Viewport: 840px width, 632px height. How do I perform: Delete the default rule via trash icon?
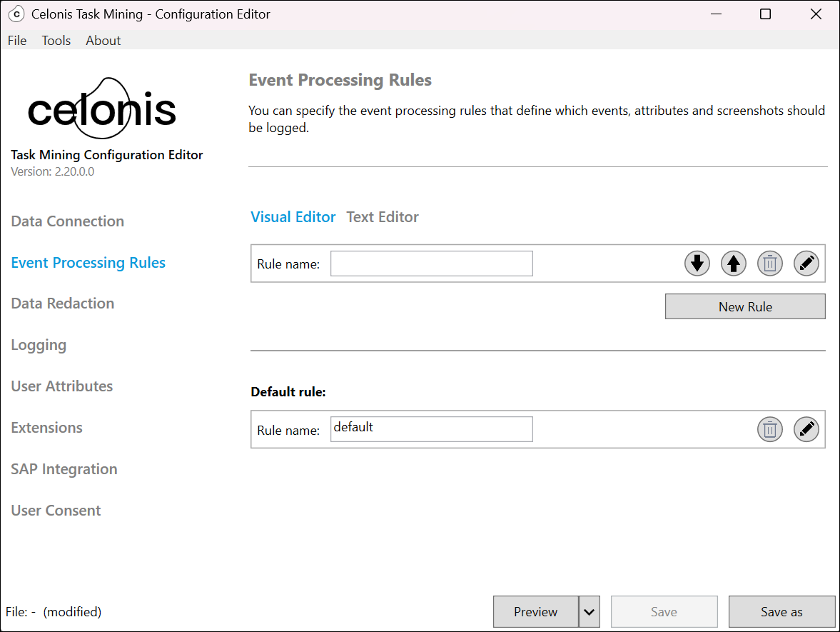[x=769, y=429]
